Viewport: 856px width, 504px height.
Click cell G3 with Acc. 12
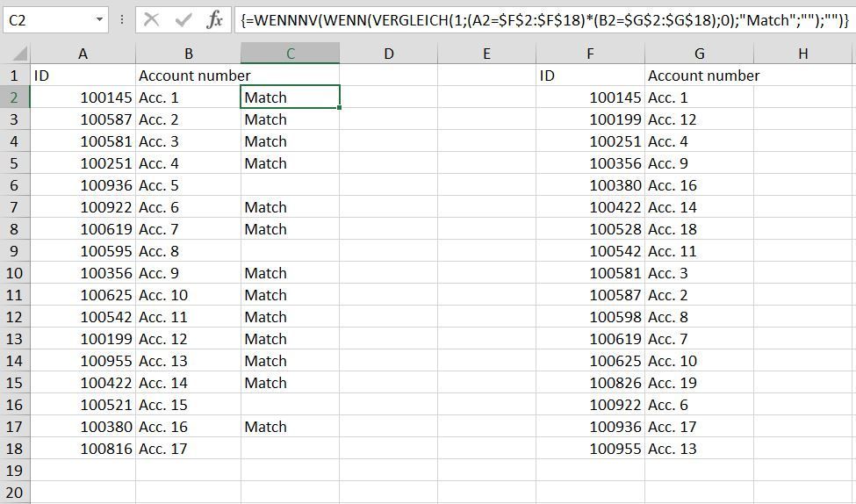tap(700, 119)
